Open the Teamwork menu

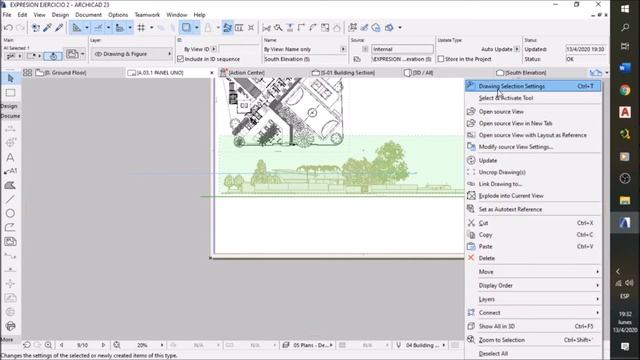pos(147,15)
